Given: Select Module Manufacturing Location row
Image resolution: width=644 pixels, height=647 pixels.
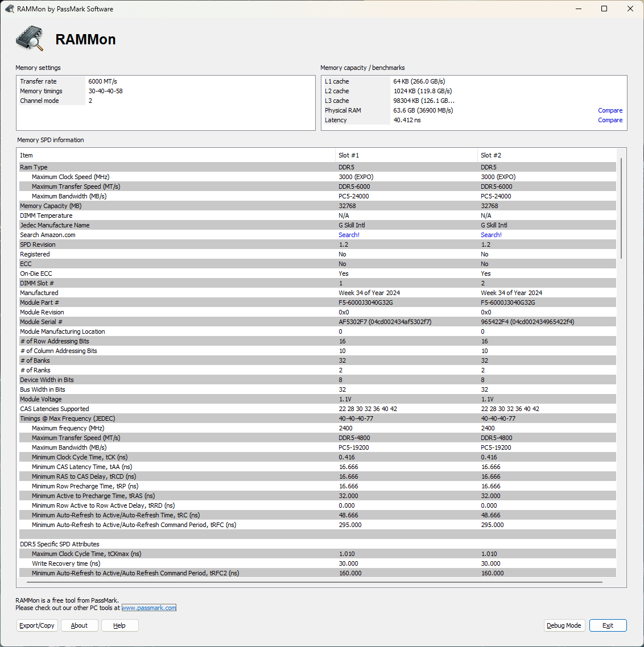Looking at the screenshot, I should point(317,331).
